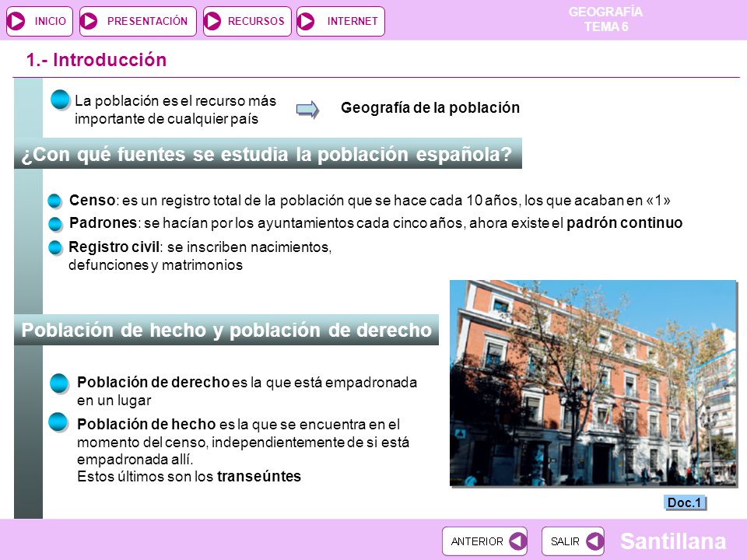Click the Santillana logo text
The height and width of the screenshot is (560, 747).
pyautogui.click(x=673, y=541)
